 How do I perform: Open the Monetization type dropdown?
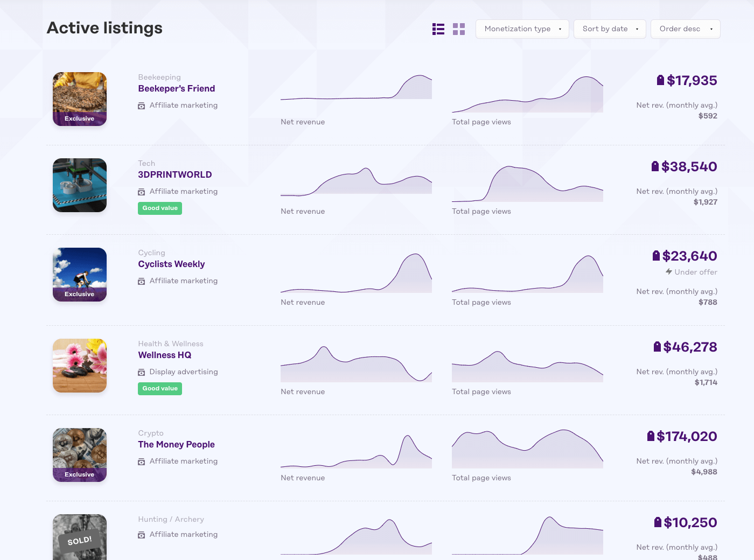point(522,29)
